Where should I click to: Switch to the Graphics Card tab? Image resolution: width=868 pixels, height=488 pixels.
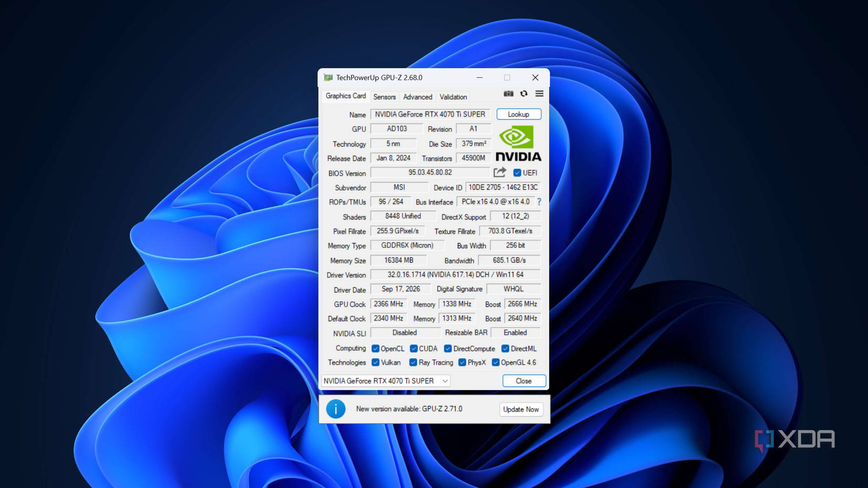pos(346,96)
